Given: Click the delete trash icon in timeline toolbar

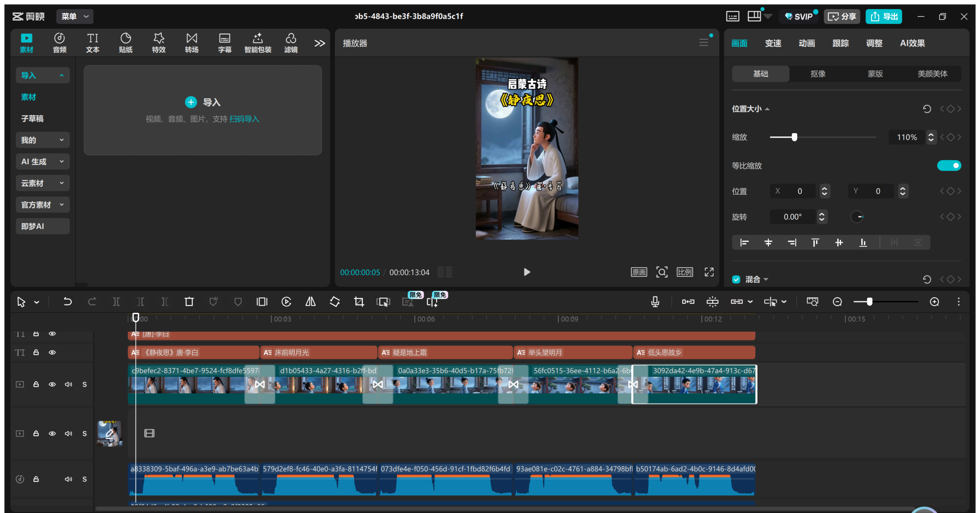Looking at the screenshot, I should (189, 302).
